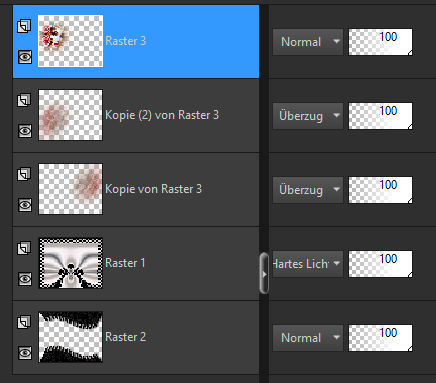This screenshot has width=436, height=383.
Task: Adjust the opacity slider of Raster 1
Action: (x=380, y=264)
